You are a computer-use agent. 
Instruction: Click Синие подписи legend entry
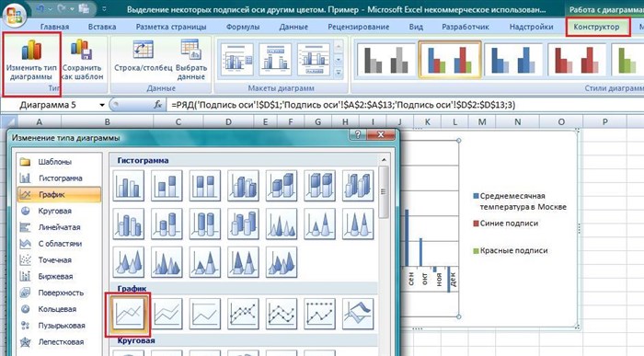click(x=506, y=224)
